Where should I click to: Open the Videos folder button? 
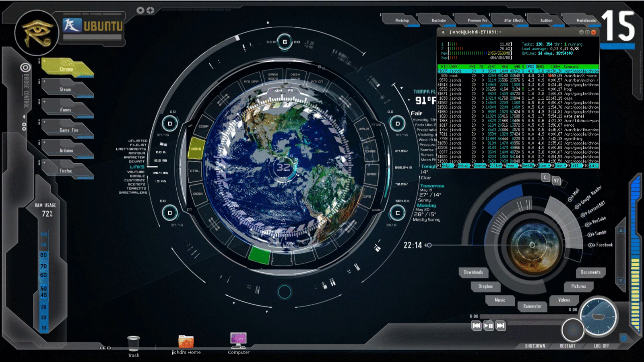pos(564,300)
